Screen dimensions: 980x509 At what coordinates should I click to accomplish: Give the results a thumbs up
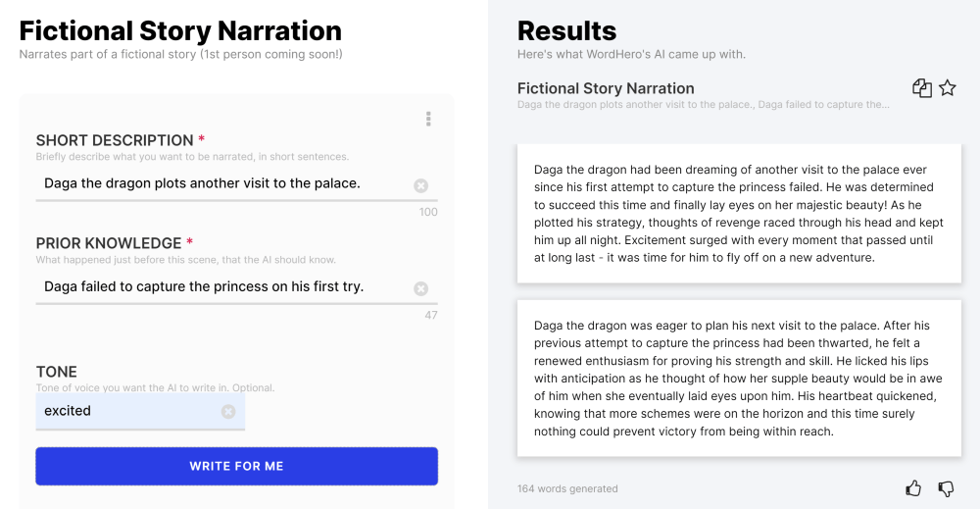[913, 487]
